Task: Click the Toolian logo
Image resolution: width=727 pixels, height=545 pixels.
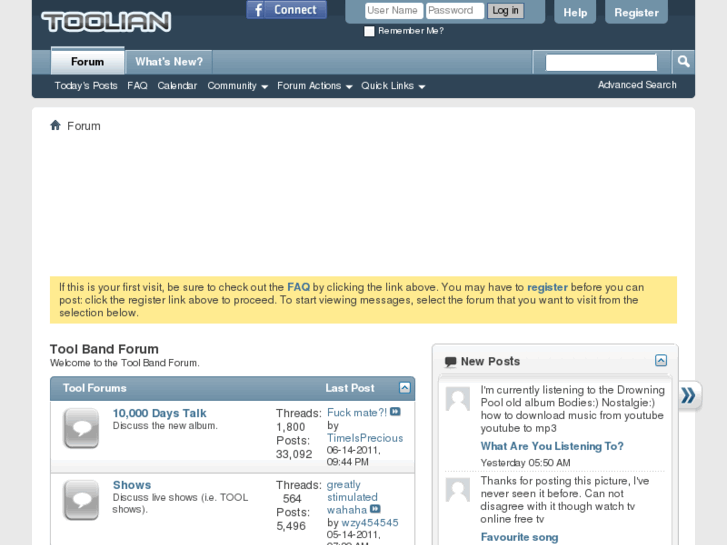Action: 106,21
